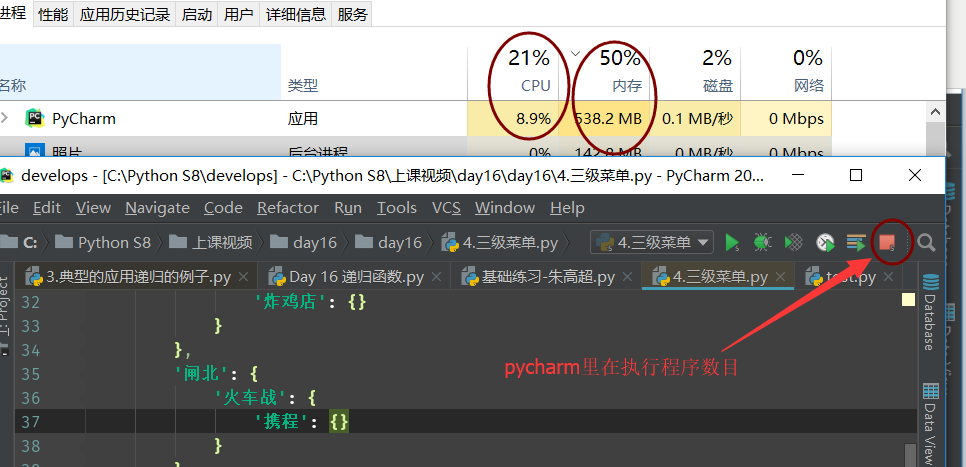Open the Edit menu
The width and height of the screenshot is (966, 467).
[47, 208]
